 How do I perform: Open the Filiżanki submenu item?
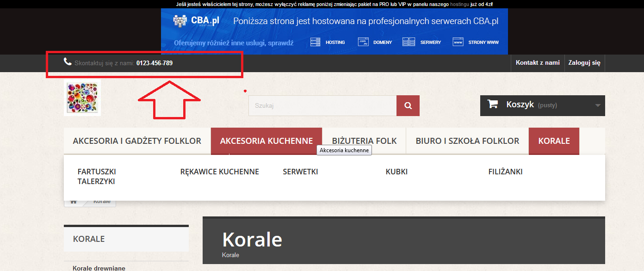pos(505,172)
